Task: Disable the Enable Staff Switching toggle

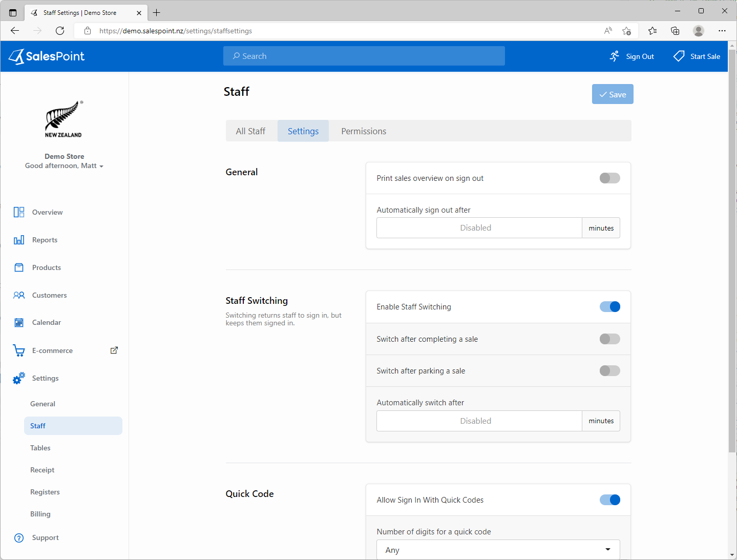Action: point(609,307)
